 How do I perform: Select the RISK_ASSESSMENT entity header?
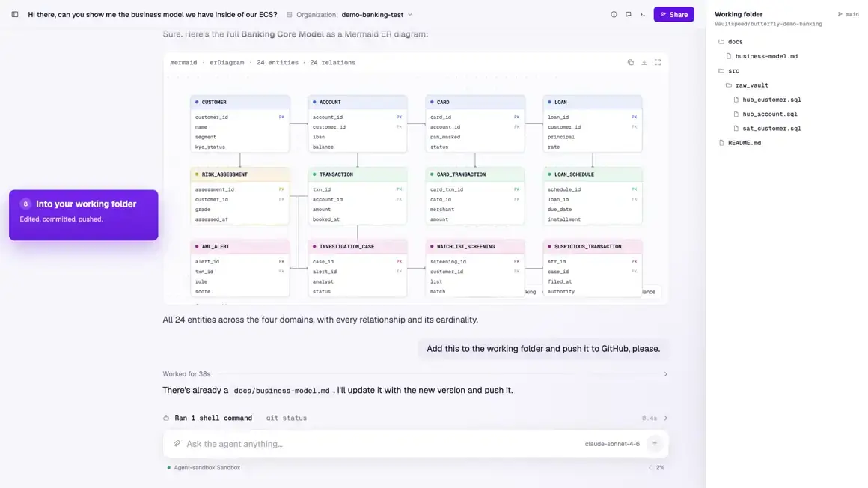pos(239,174)
